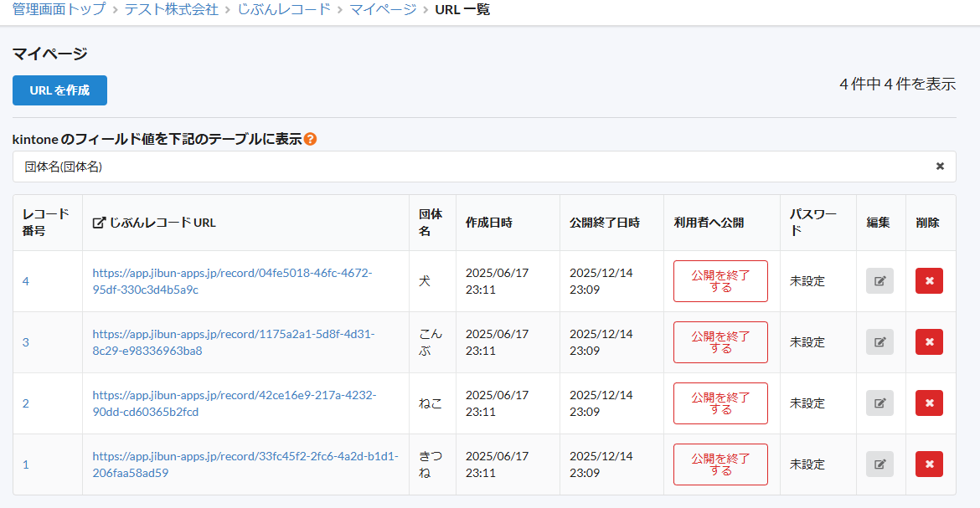The width and height of the screenshot is (980, 508).
Task: End publishing for record 3 (公開を終了する)
Action: pos(720,342)
